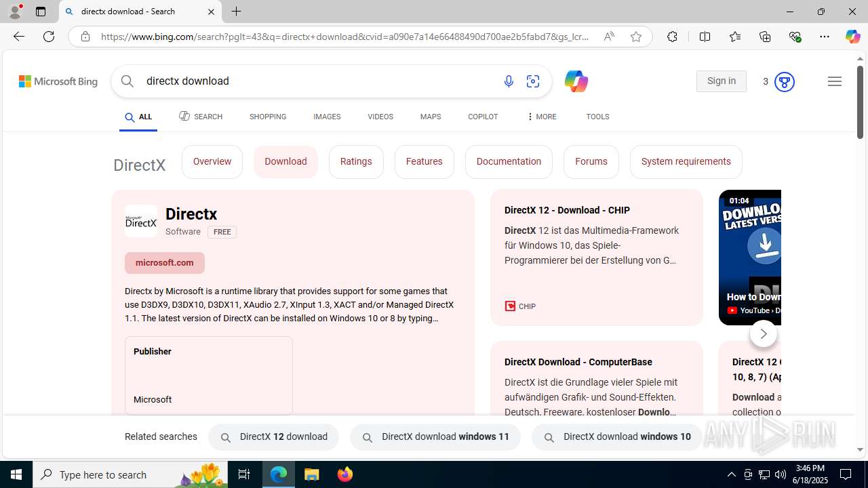The height and width of the screenshot is (488, 868).
Task: Switch to the SEARCH tab
Action: pos(201,117)
